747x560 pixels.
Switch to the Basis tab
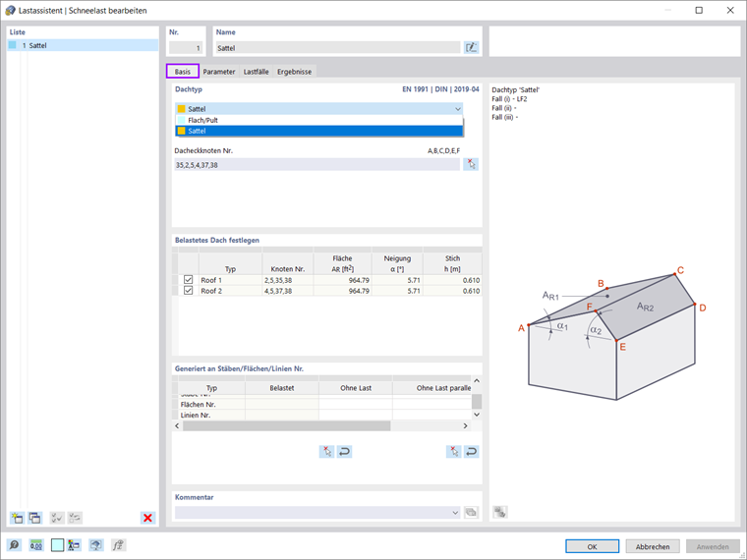(x=183, y=72)
